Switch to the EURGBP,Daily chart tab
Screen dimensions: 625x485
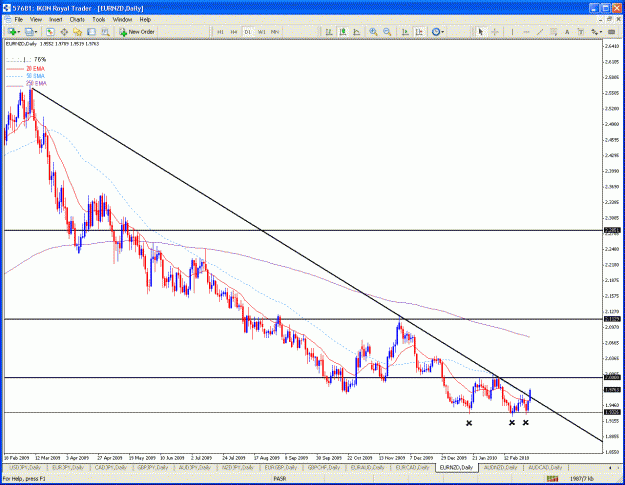pyautogui.click(x=281, y=467)
